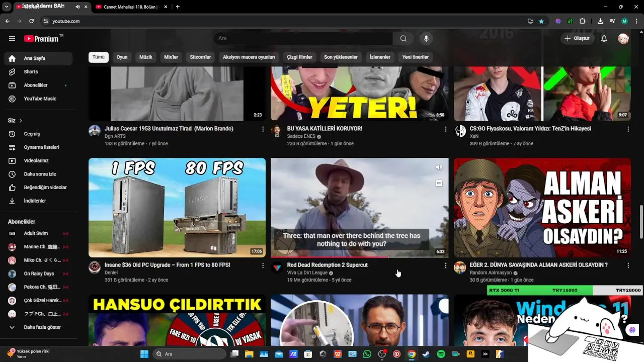Screen dimensions: 644x362
Task: Open the notifications bell
Action: pyautogui.click(x=604, y=38)
